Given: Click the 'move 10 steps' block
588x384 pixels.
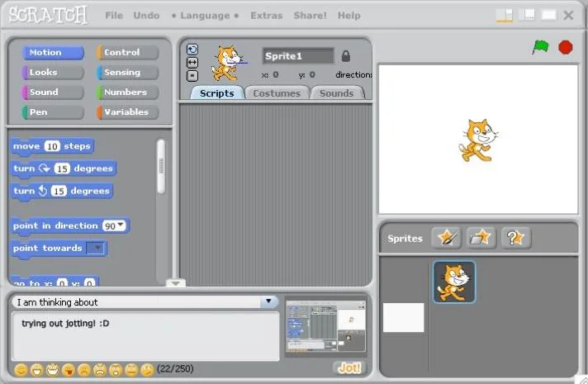Looking at the screenshot, I should coord(52,146).
